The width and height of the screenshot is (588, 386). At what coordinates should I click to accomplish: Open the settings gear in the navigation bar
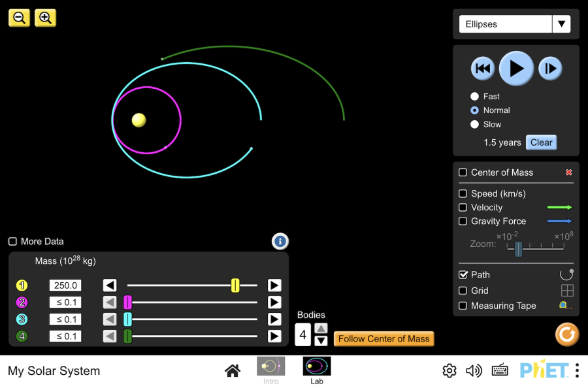tap(449, 370)
